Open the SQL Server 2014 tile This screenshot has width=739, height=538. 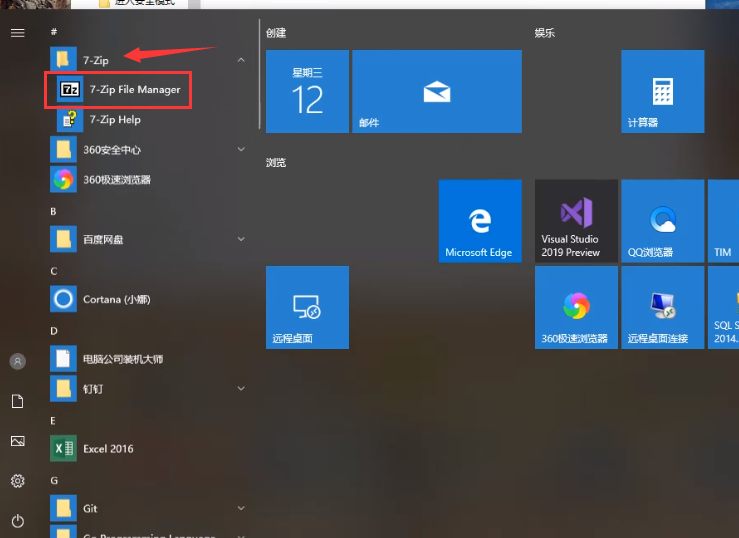[723, 307]
